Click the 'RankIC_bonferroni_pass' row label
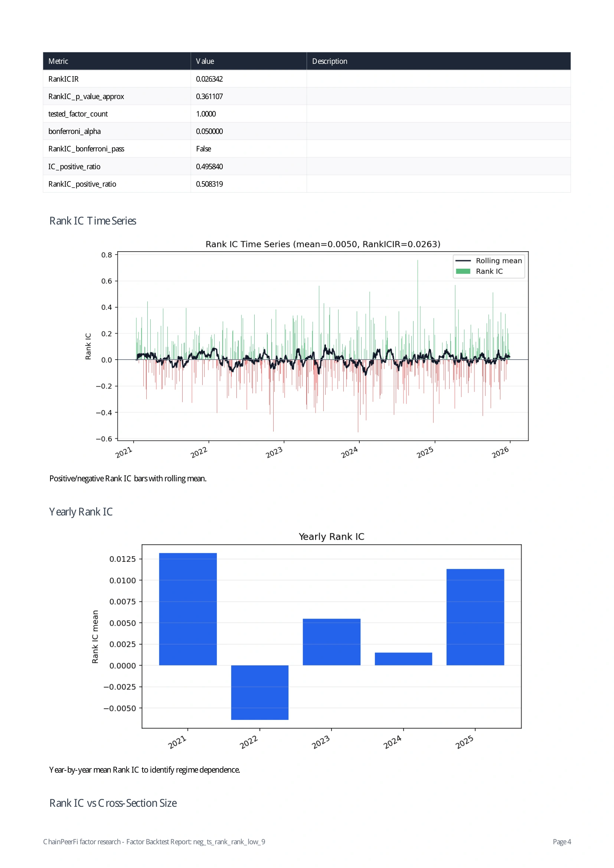614x868 pixels. [x=86, y=149]
